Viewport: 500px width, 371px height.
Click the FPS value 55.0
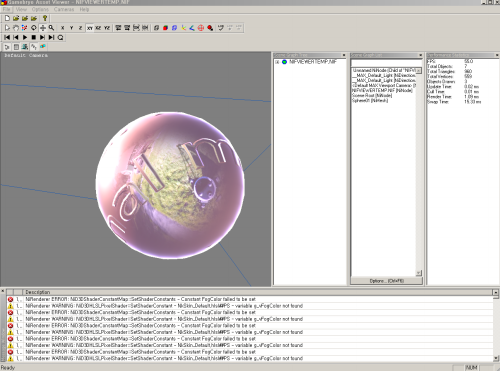(468, 61)
